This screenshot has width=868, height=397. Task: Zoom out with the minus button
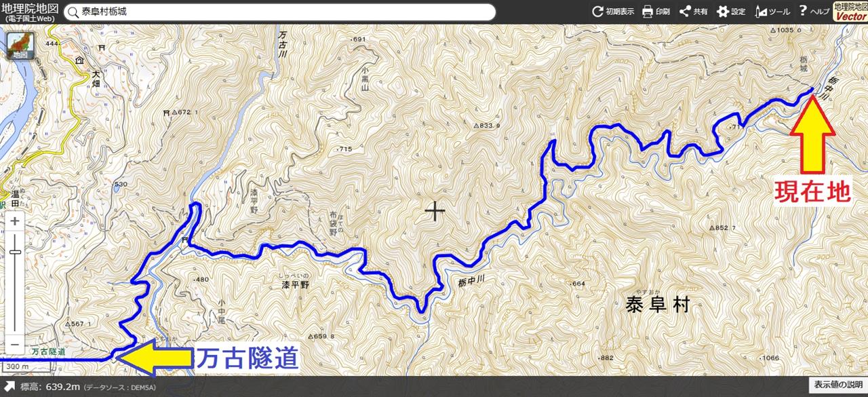coord(15,343)
